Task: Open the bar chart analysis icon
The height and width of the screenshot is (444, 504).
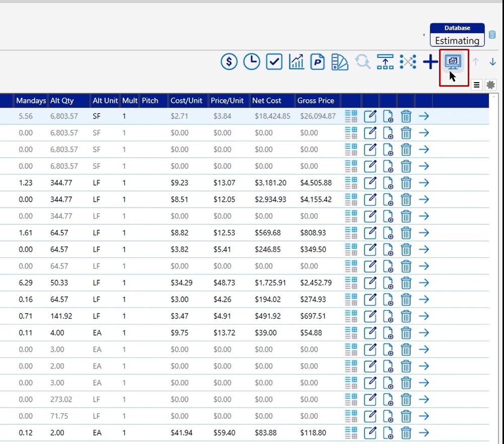Action: pyautogui.click(x=297, y=62)
